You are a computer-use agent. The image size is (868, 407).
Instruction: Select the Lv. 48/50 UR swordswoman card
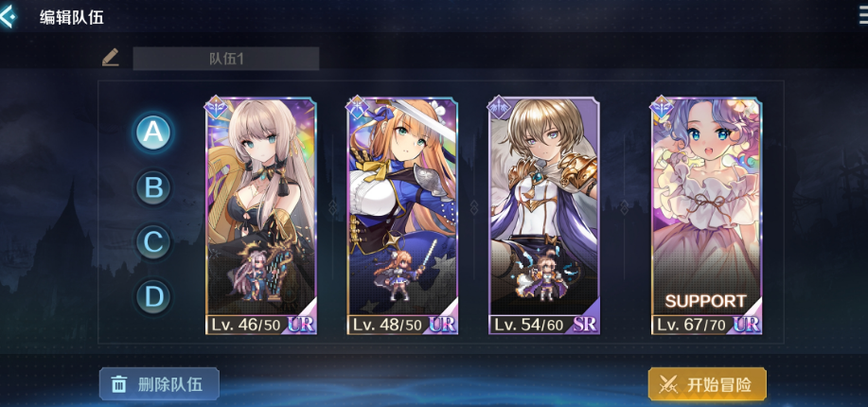[x=402, y=216]
